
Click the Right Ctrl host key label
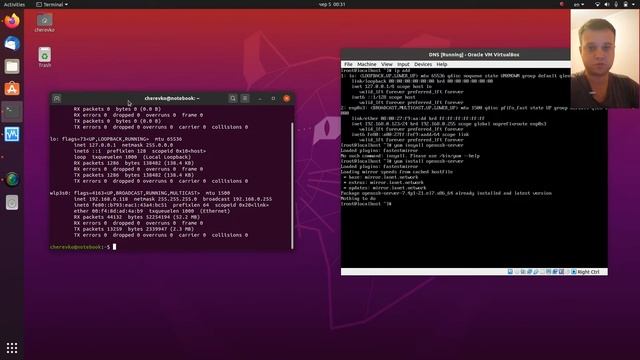589,272
